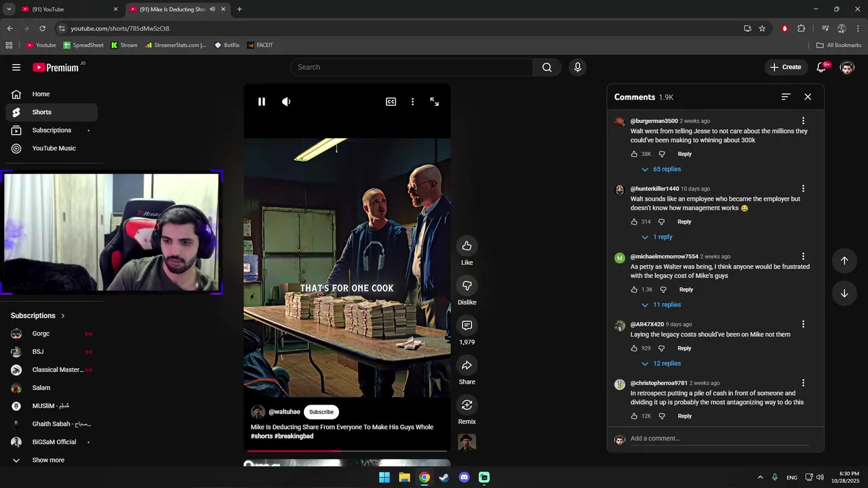Reply to michaelmcmorrow7554's comment
The width and height of the screenshot is (868, 488).
tap(686, 289)
